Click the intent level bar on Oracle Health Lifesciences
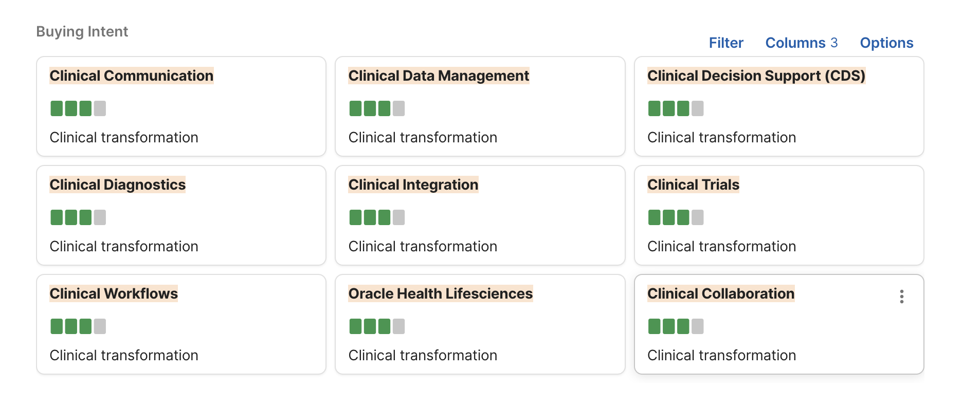 point(377,326)
